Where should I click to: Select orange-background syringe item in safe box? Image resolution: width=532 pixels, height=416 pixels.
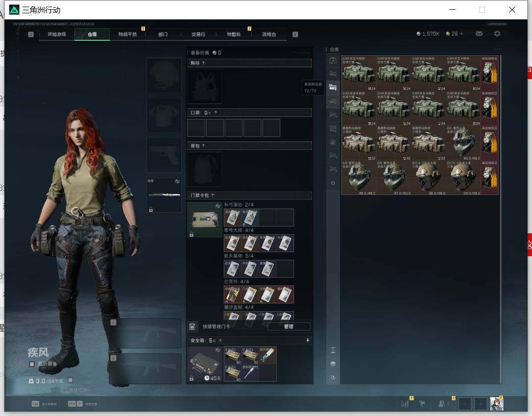[268, 355]
